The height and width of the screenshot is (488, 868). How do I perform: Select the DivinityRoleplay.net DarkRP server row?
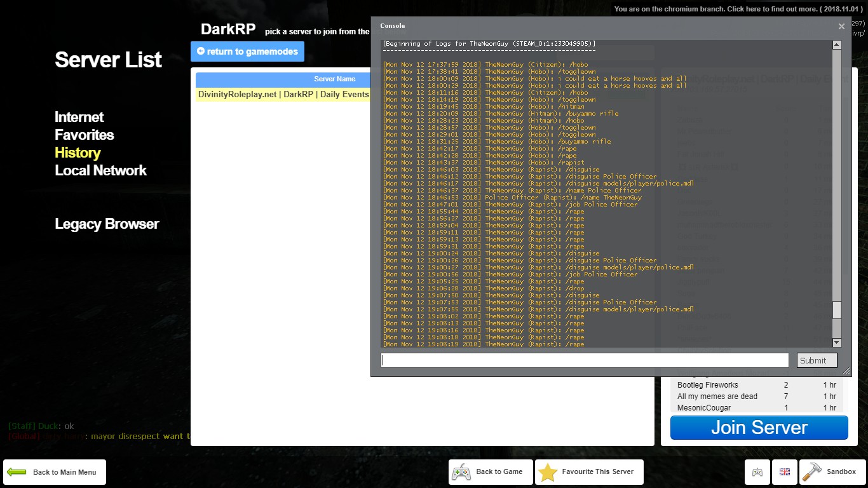coord(283,95)
